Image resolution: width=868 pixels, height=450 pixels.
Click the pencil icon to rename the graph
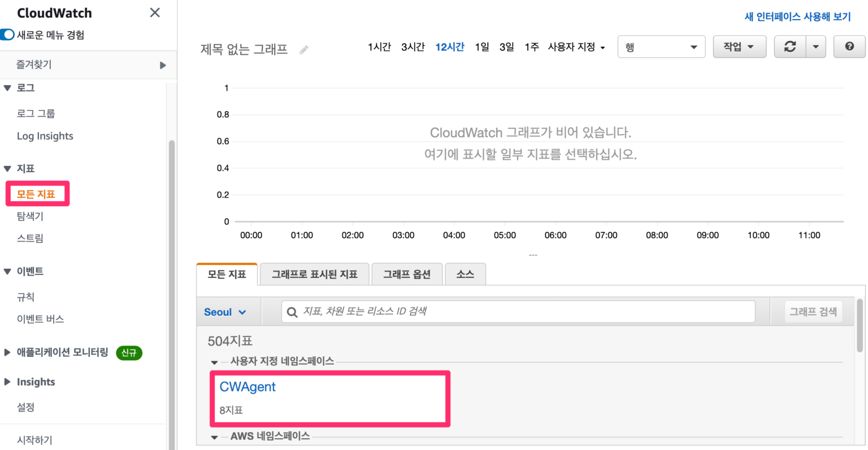(303, 50)
